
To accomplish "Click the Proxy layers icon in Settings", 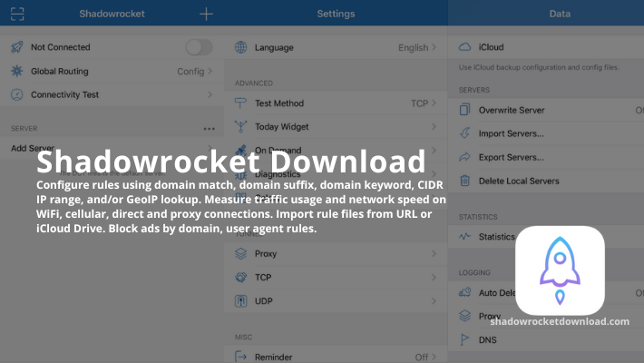I will (x=240, y=254).
